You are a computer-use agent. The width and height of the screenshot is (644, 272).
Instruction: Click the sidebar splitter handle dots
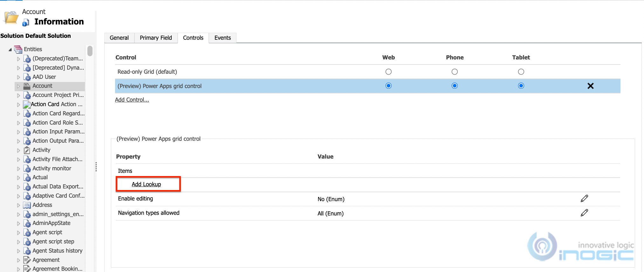tap(96, 167)
